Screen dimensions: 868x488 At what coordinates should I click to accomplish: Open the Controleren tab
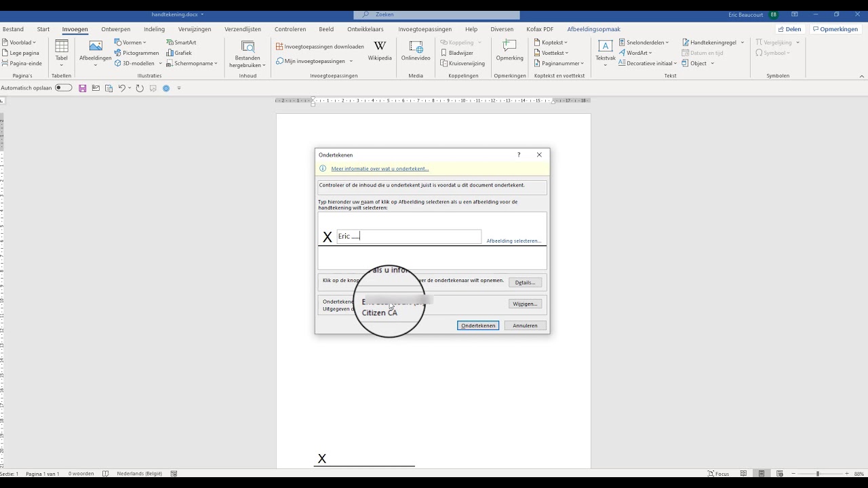290,29
